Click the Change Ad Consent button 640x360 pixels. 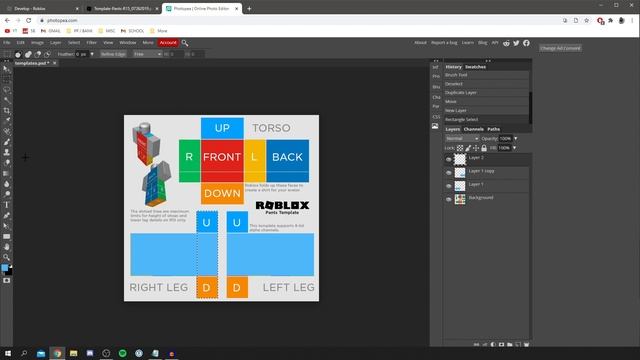pos(560,48)
